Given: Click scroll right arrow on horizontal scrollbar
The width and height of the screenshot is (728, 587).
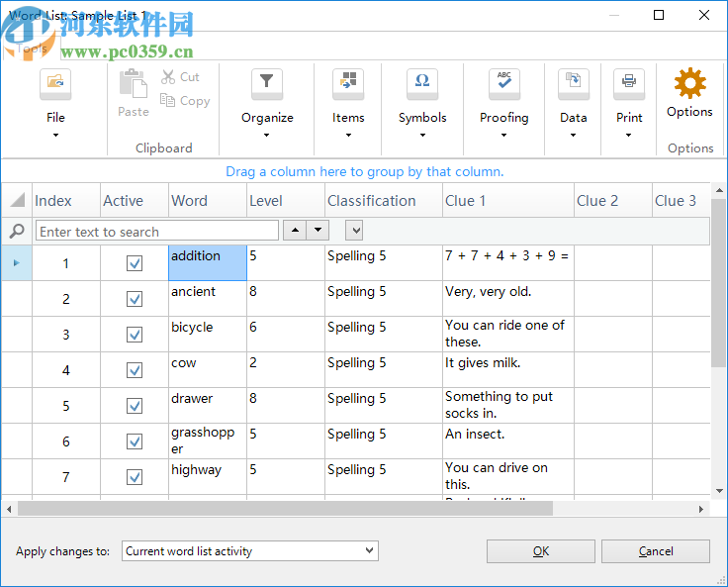Looking at the screenshot, I should (x=701, y=509).
